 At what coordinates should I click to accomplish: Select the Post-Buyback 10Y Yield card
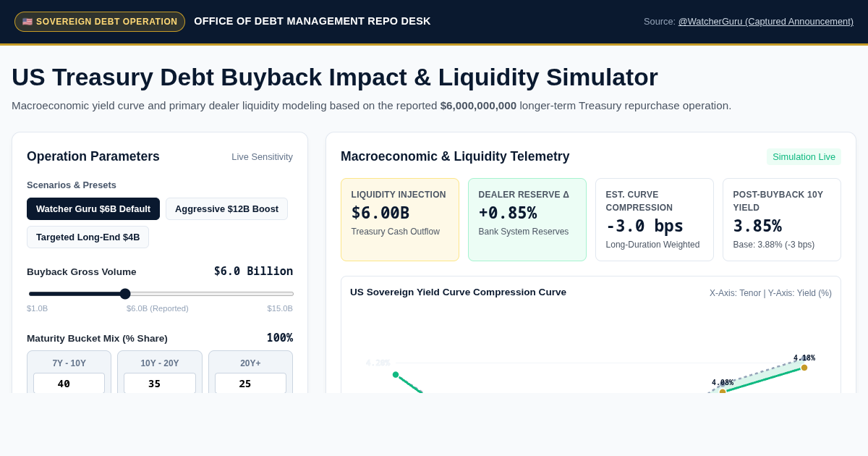[782, 220]
